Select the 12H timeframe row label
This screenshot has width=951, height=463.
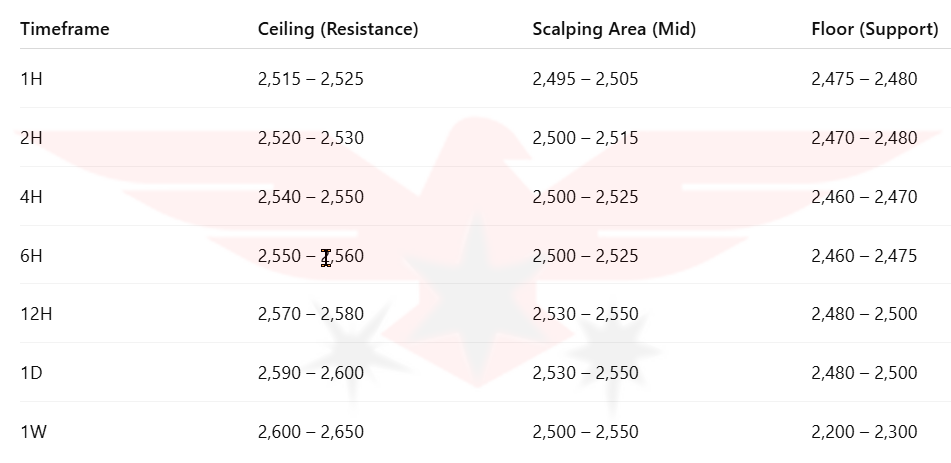click(x=35, y=314)
